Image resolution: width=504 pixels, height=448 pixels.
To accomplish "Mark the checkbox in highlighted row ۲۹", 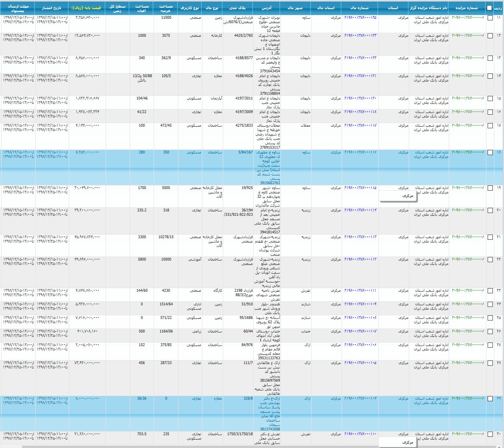I will pyautogui.click(x=490, y=399).
